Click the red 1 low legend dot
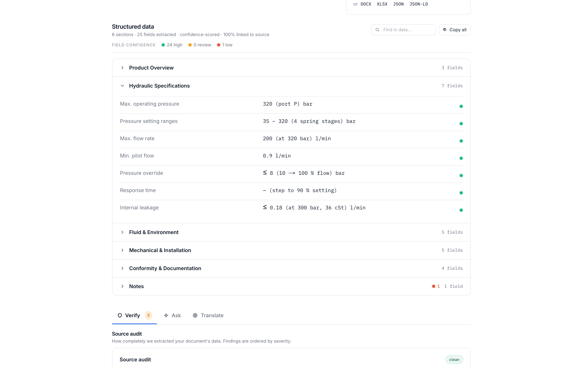 pyautogui.click(x=218, y=45)
